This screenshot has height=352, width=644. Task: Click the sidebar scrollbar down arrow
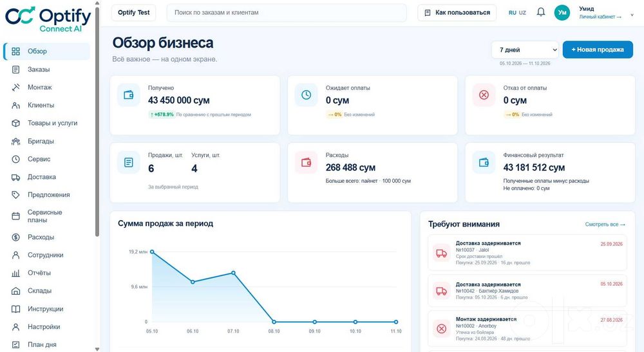[x=97, y=349]
